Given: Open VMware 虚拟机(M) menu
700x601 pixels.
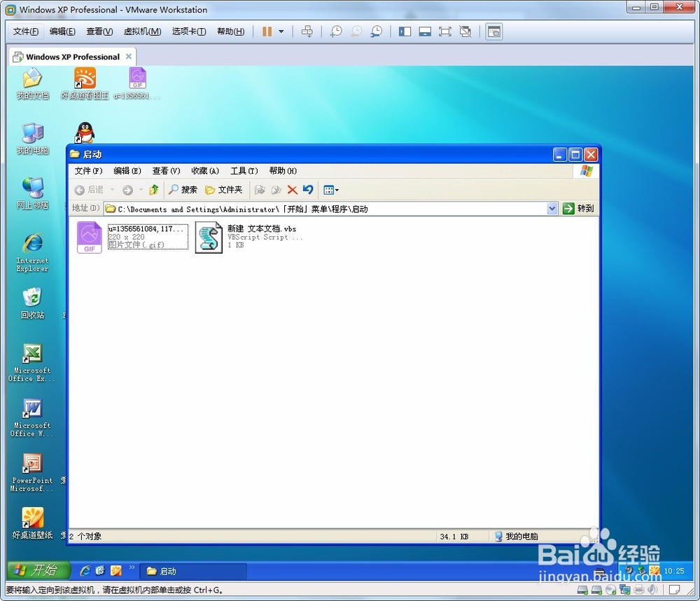Looking at the screenshot, I should point(142,32).
